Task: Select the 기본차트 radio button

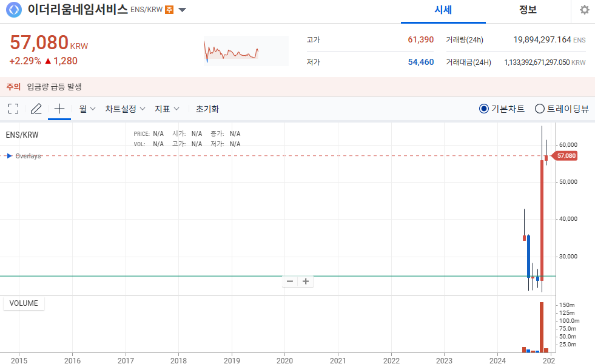Action: pyautogui.click(x=484, y=109)
